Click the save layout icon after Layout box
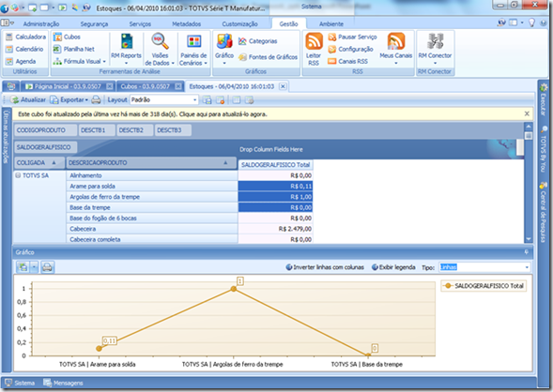Viewport: 553px width, 392px height. 207,100
